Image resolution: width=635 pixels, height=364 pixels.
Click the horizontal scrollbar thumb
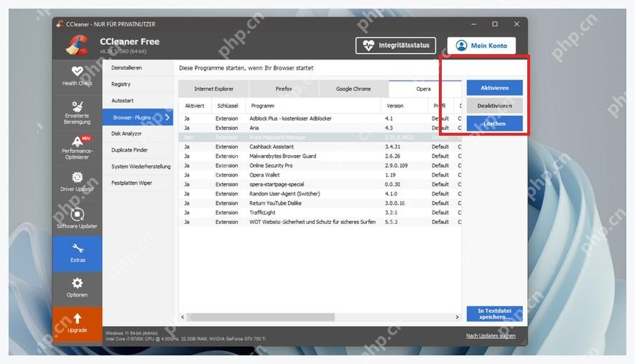(x=261, y=317)
